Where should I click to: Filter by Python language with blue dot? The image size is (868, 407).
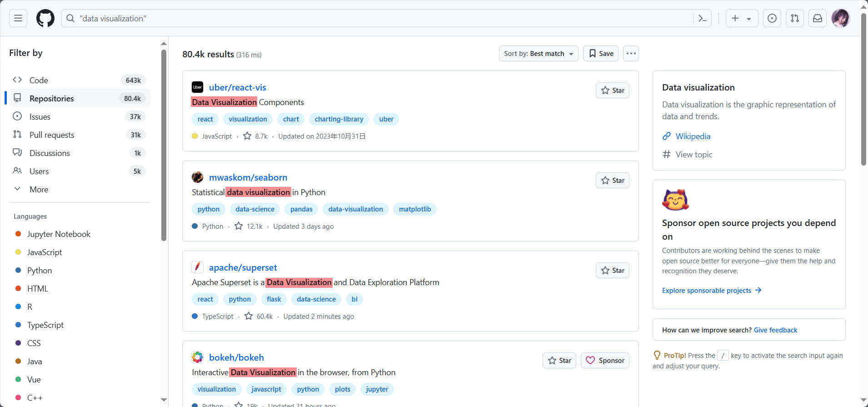pyautogui.click(x=40, y=271)
